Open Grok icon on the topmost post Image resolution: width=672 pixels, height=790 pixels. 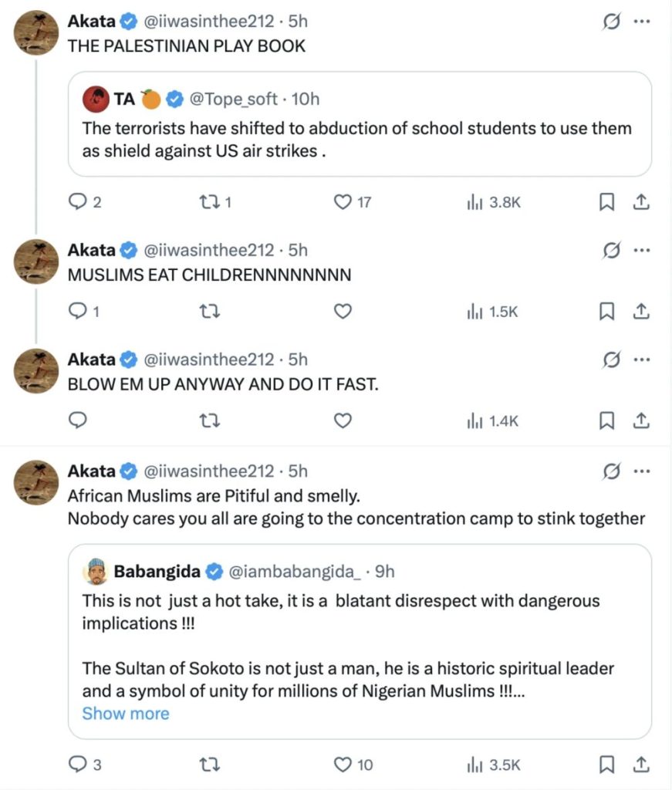click(612, 22)
